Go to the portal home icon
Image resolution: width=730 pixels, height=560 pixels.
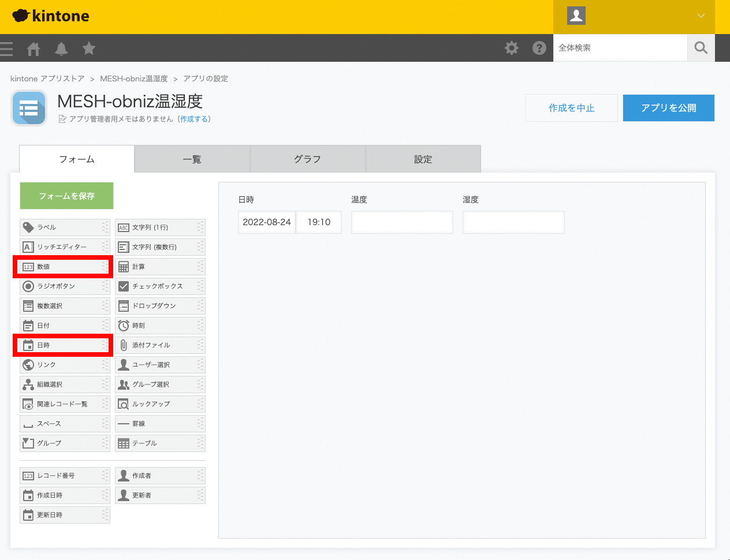[33, 48]
